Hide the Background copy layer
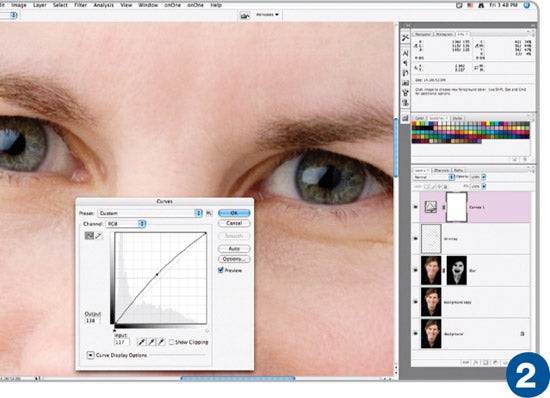The image size is (550, 398). pyautogui.click(x=416, y=302)
